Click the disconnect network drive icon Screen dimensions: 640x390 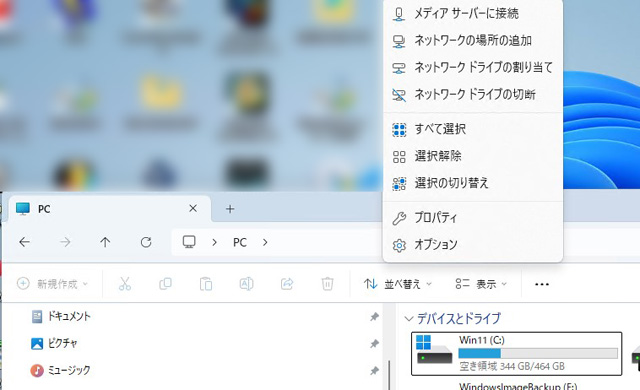click(x=399, y=95)
